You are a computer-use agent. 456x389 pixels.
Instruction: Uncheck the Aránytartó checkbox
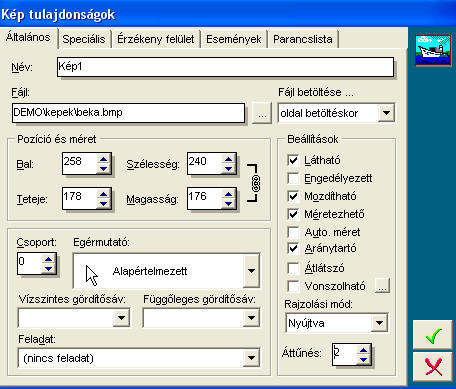pos(293,248)
